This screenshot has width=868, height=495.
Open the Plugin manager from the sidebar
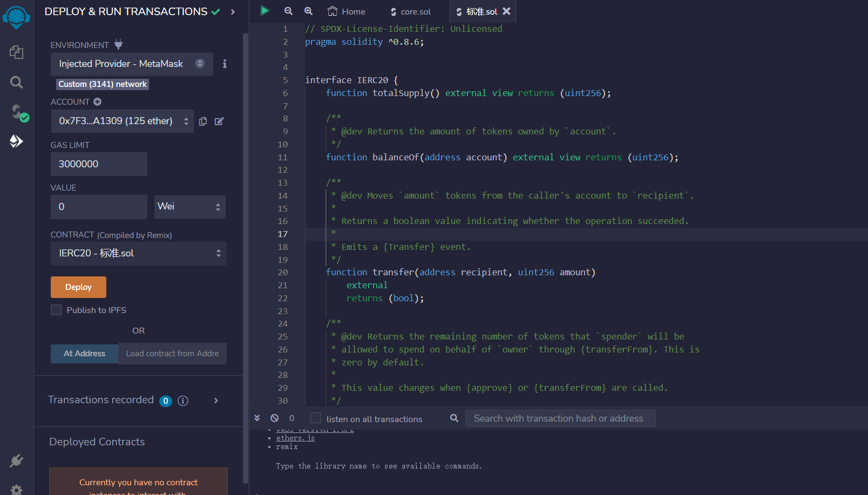click(16, 461)
